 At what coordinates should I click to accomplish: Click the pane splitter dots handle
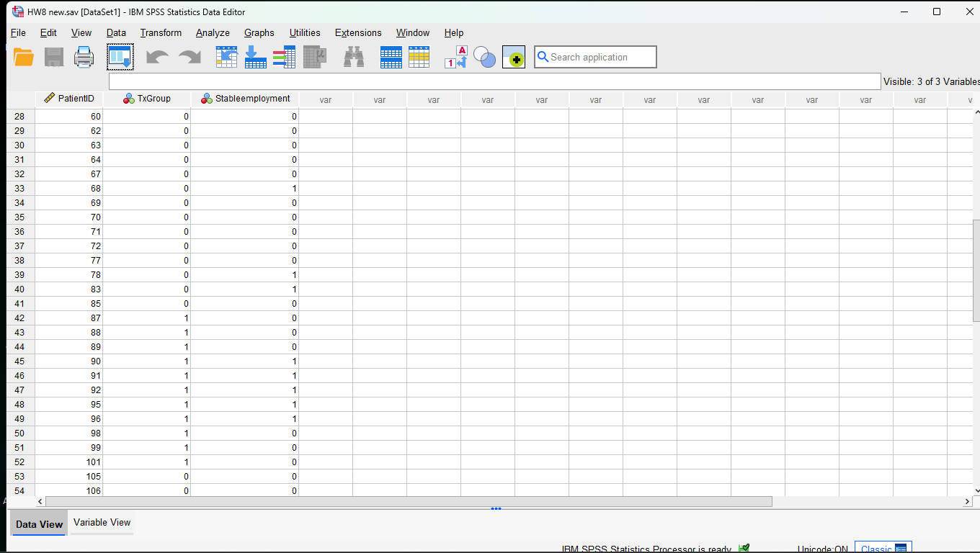(x=496, y=509)
